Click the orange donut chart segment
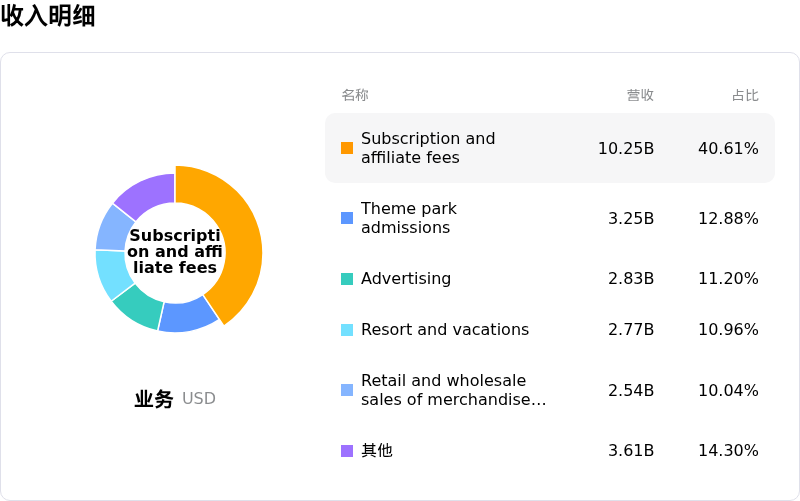The height and width of the screenshot is (501, 800). pyautogui.click(x=241, y=240)
